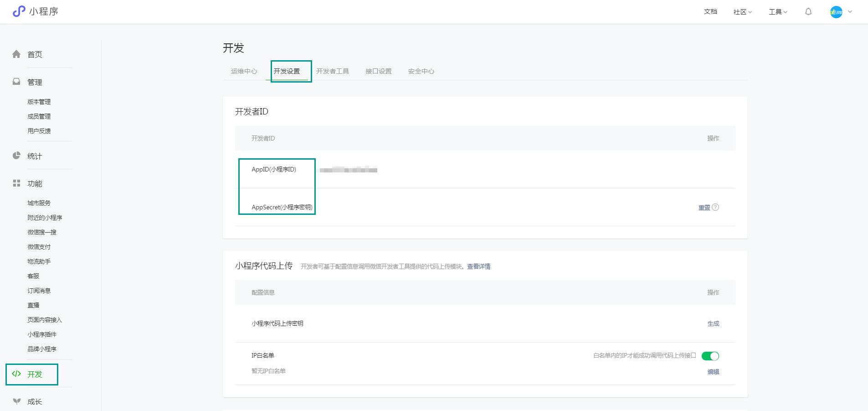Open the account dropdown arrow beside avatar
This screenshot has width=868, height=411.
coord(850,12)
